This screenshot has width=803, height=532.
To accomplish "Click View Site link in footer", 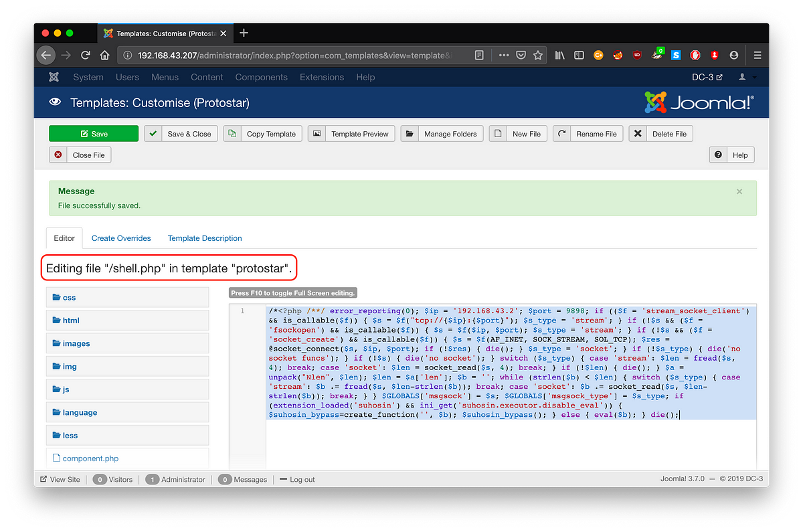I will click(60, 479).
